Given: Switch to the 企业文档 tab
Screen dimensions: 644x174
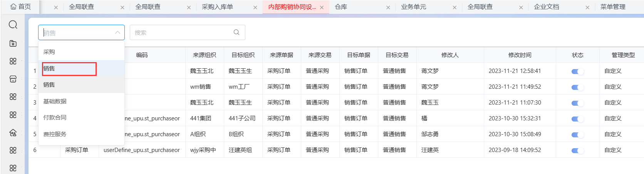Looking at the screenshot, I should point(546,7).
